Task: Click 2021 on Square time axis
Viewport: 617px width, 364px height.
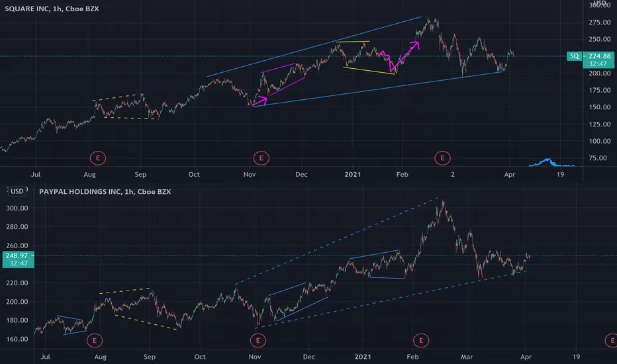Action: tap(353, 174)
